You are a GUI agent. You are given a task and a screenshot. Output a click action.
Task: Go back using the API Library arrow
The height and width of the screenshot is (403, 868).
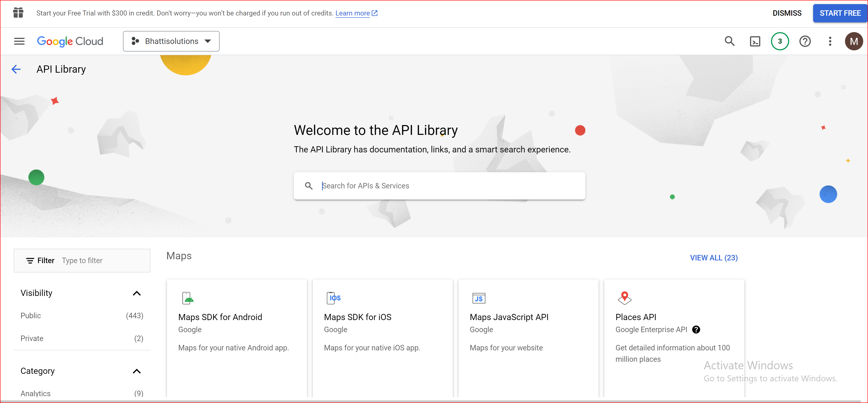[16, 69]
